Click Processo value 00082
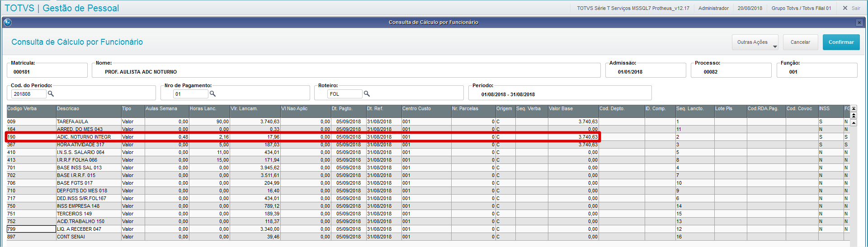 (x=711, y=72)
